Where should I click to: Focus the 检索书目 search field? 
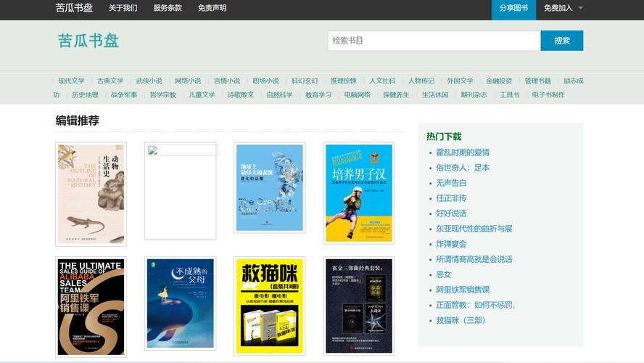click(x=434, y=41)
